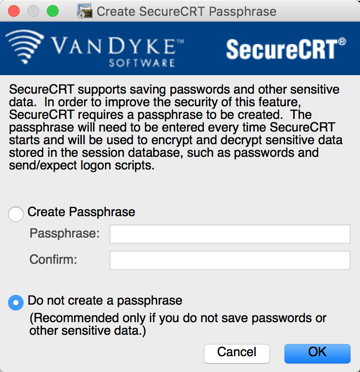Click the "Do not create a passphrase" label text
The height and width of the screenshot is (372, 360).
point(105,301)
